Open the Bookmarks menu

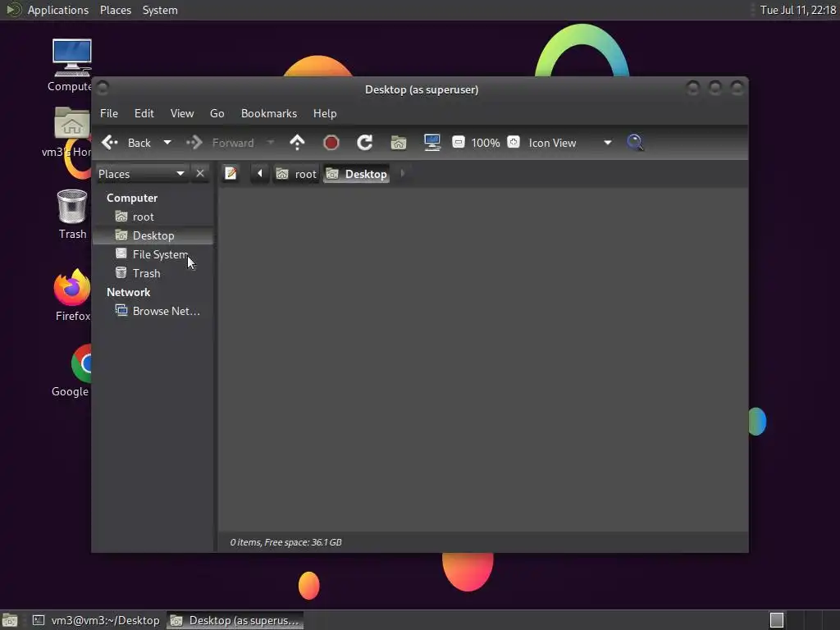click(269, 113)
